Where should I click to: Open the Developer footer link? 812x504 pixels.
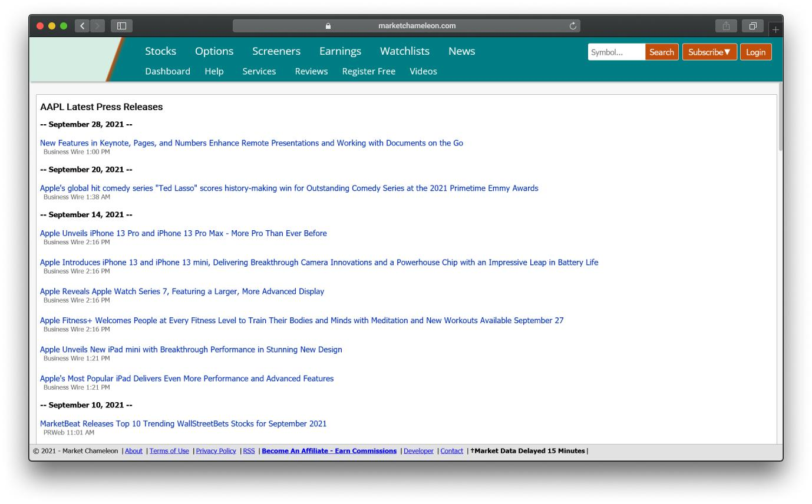(x=418, y=451)
